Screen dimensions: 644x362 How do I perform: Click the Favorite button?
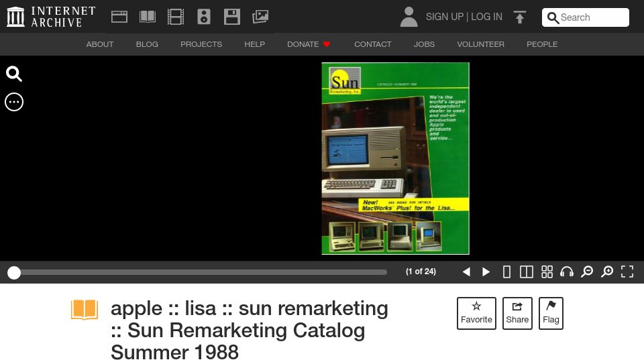(476, 313)
